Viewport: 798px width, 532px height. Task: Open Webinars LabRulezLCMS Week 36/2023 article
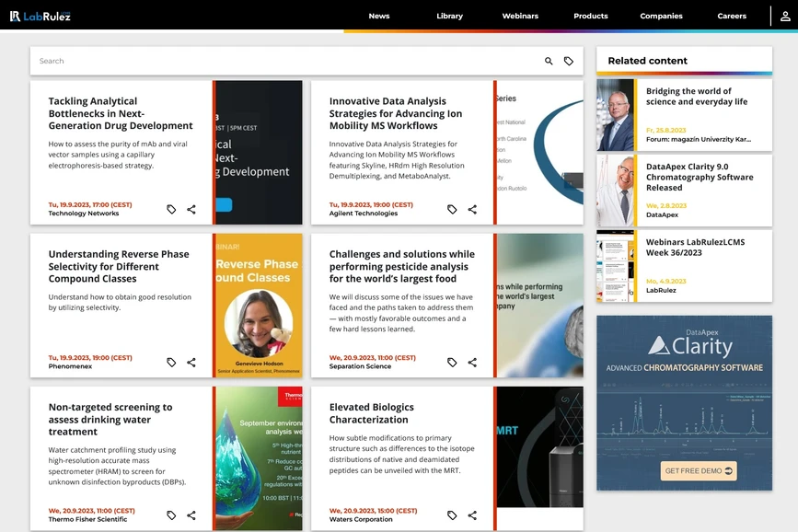coord(695,248)
